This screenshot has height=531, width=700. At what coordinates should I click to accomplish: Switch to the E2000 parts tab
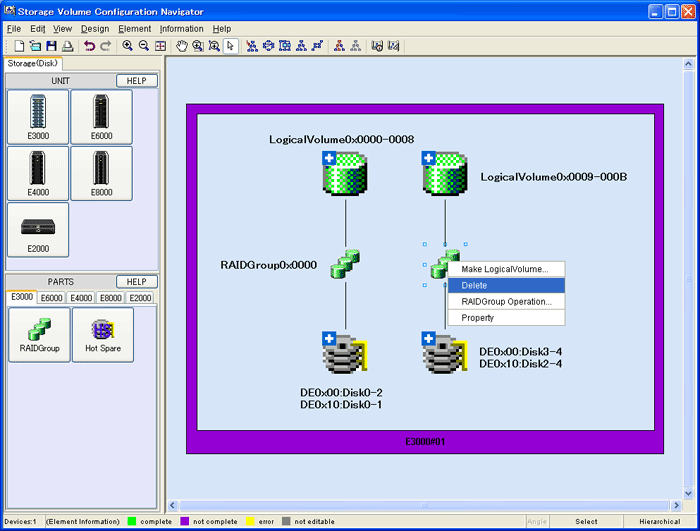click(x=140, y=298)
